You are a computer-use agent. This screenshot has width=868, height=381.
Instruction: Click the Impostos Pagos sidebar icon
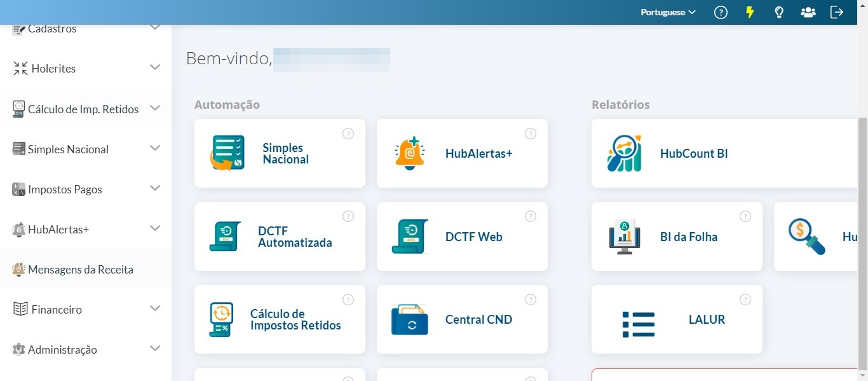tap(18, 189)
